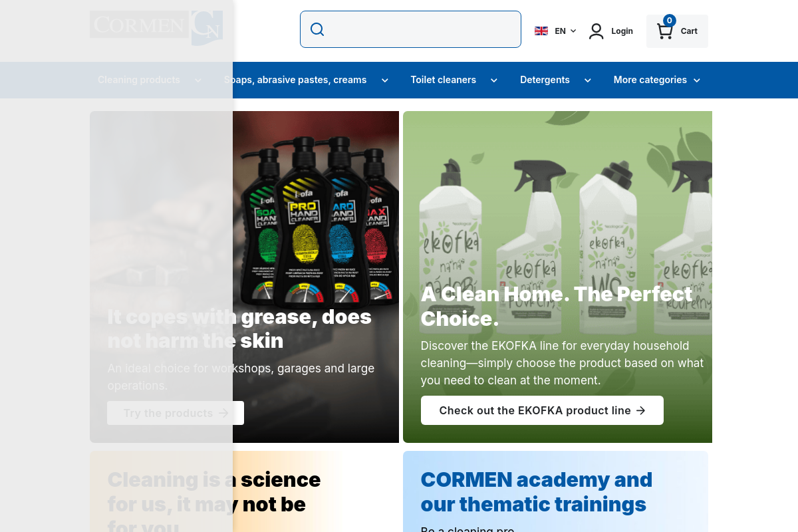Click 'It copes with grease' heading

pos(239,329)
